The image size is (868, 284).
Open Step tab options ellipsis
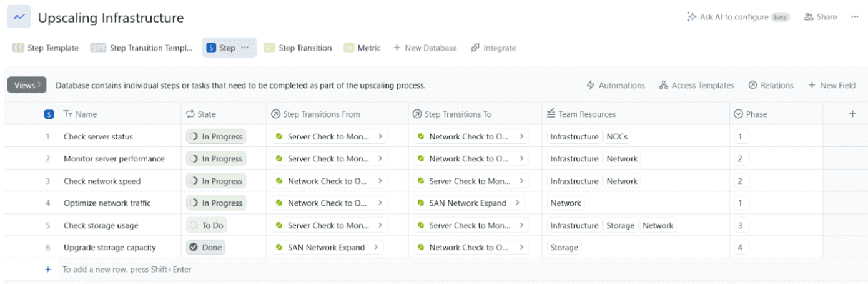(245, 48)
